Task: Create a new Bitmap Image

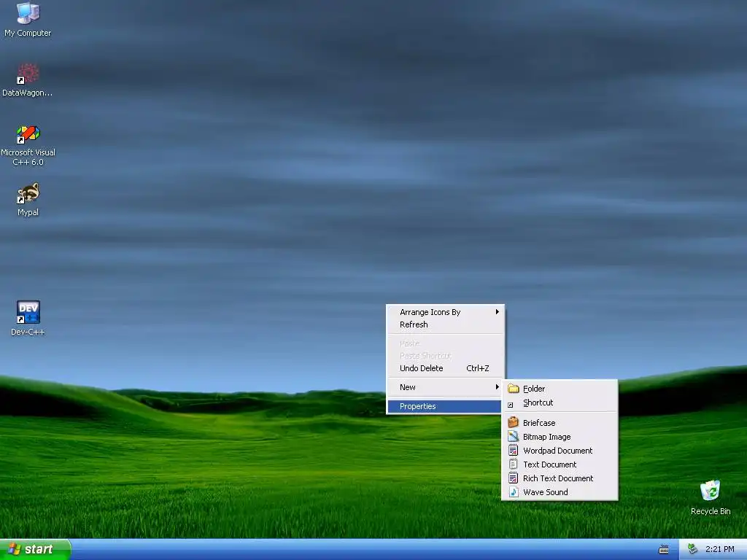Action: [x=560, y=437]
